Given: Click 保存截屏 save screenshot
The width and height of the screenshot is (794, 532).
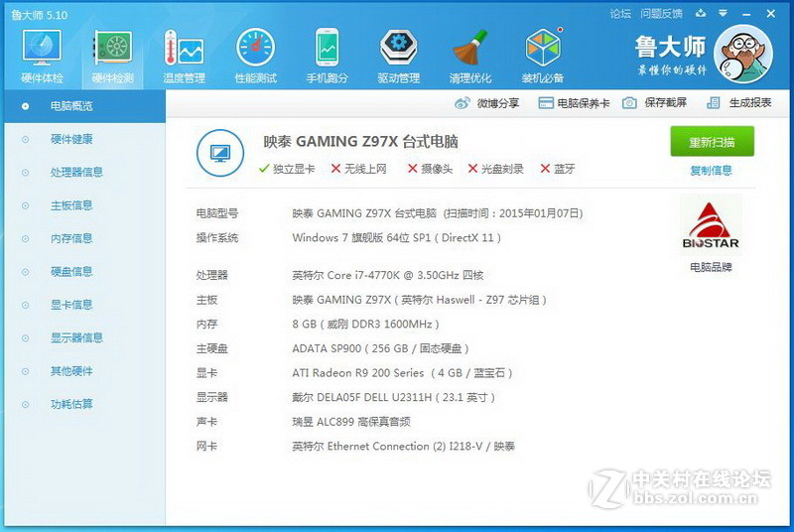Looking at the screenshot, I should 654,103.
